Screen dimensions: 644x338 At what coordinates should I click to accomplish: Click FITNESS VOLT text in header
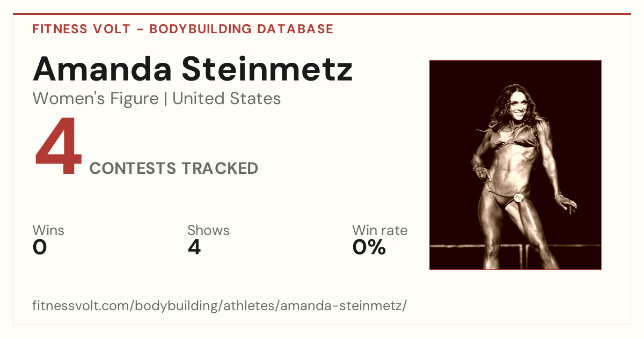(x=82, y=29)
